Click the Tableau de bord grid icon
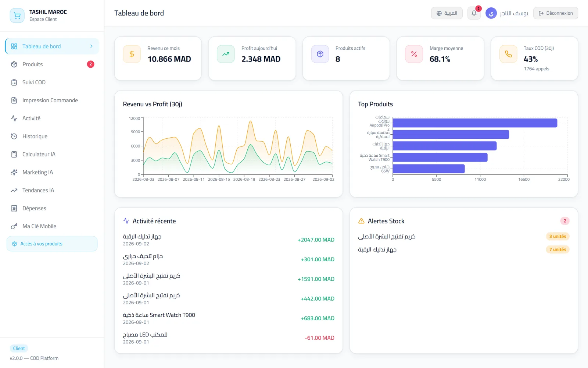The image size is (588, 368). coord(14,46)
